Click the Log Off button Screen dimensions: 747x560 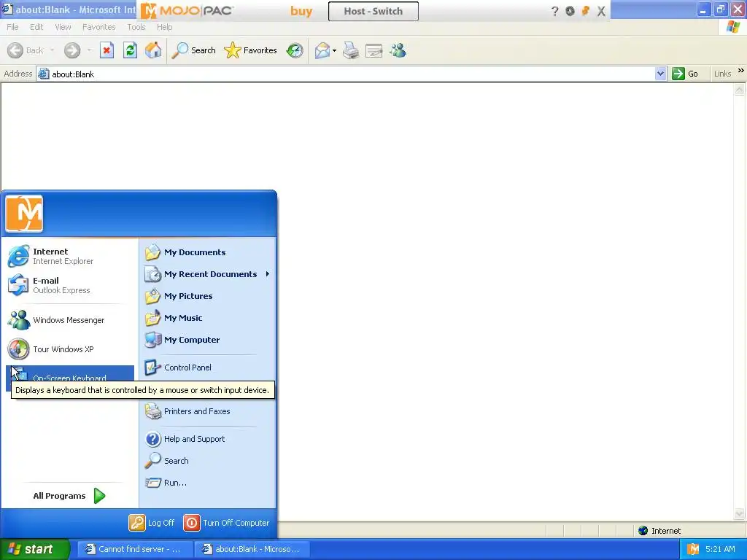(x=152, y=522)
